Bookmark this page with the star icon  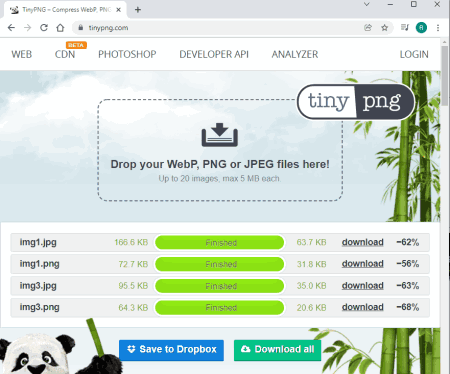384,28
